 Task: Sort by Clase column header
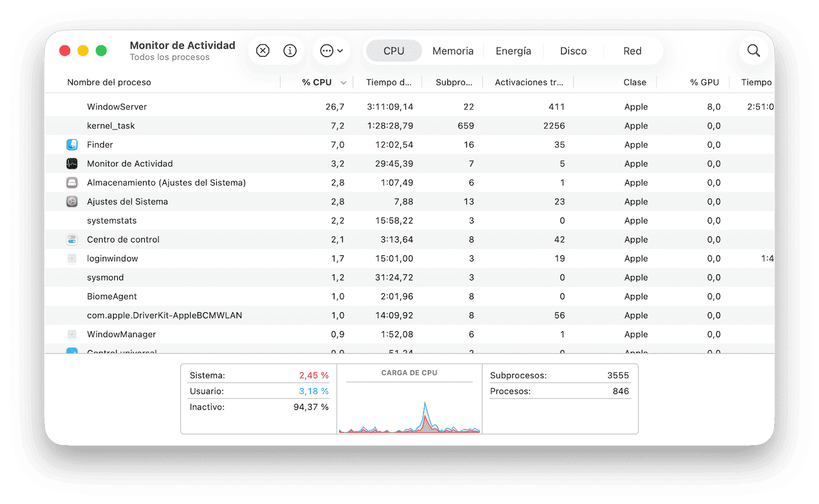coord(635,82)
